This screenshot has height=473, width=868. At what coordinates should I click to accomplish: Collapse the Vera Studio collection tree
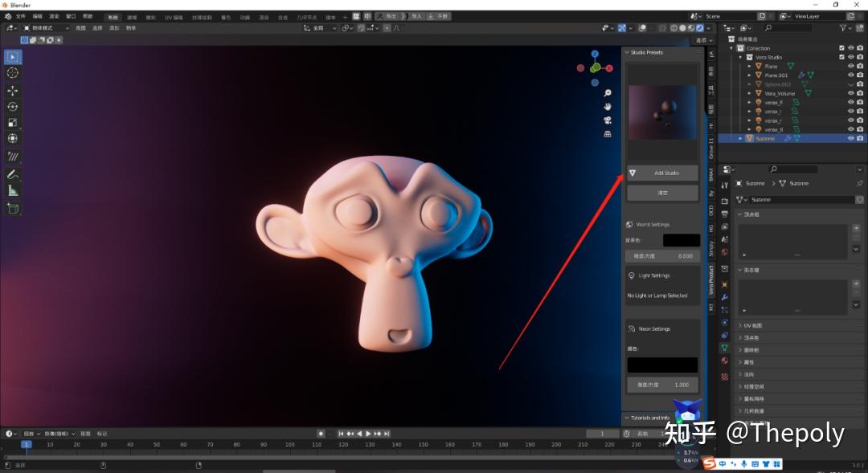(740, 57)
